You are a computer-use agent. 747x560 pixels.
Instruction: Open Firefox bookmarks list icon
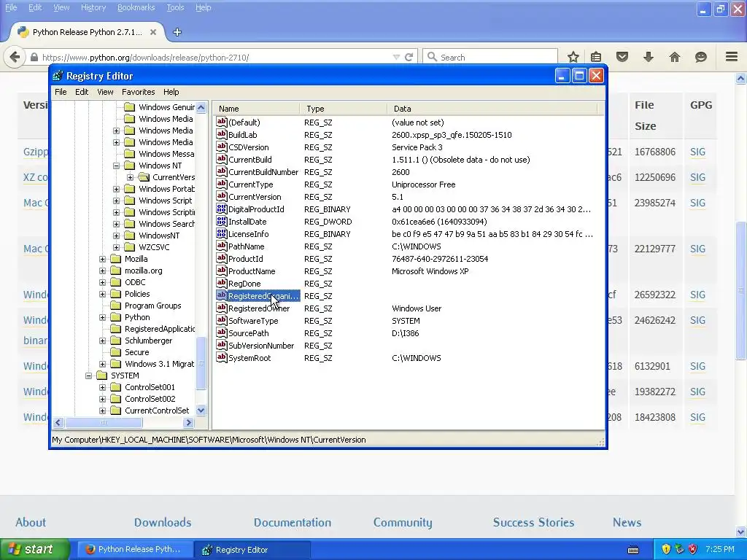596,57
